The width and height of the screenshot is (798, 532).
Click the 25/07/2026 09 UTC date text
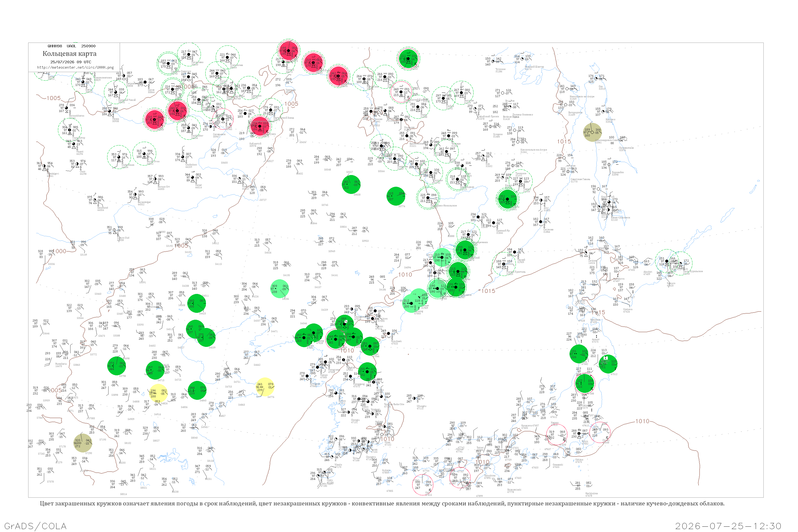coord(70,62)
